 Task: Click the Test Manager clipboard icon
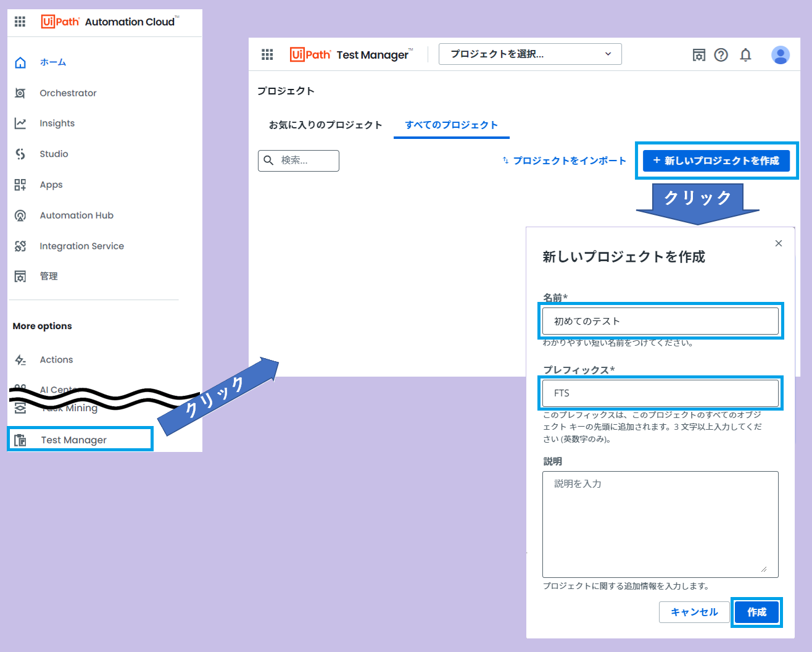(20, 440)
